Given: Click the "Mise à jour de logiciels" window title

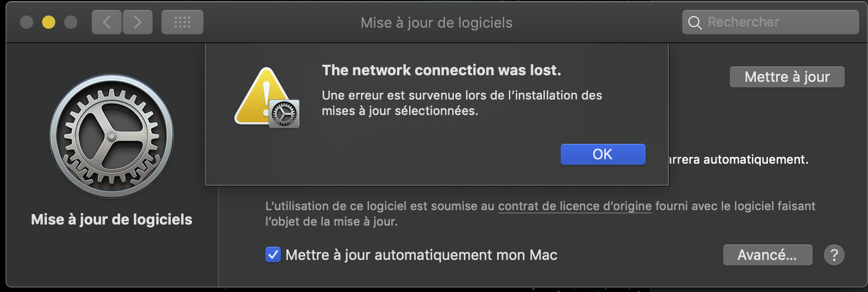Looking at the screenshot, I should (436, 23).
